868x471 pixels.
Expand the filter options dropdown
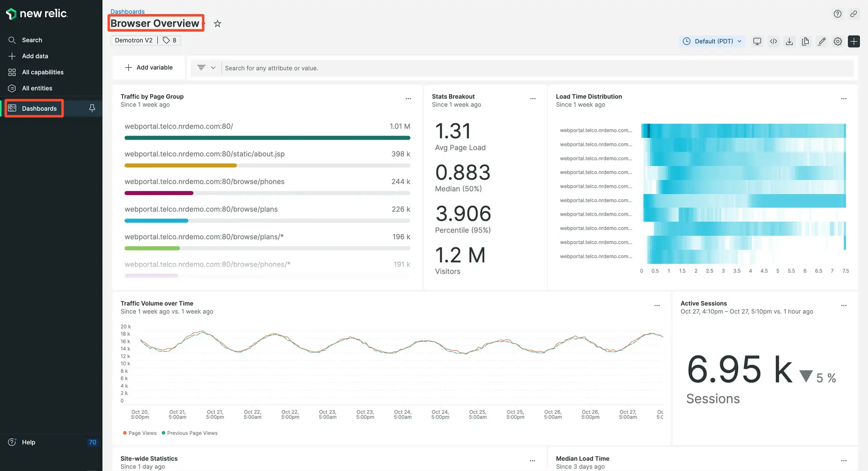pos(207,68)
